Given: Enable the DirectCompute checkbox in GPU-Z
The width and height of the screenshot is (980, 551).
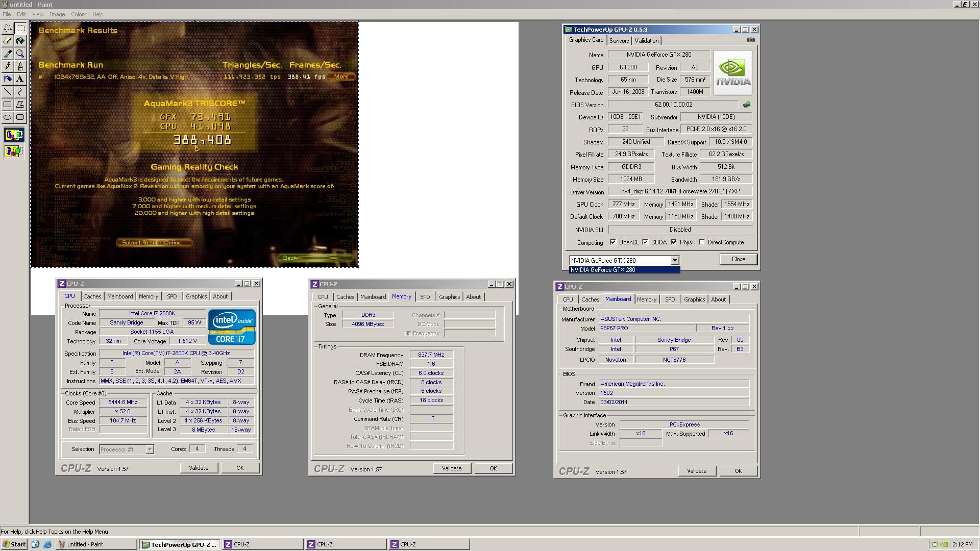Looking at the screenshot, I should [702, 242].
